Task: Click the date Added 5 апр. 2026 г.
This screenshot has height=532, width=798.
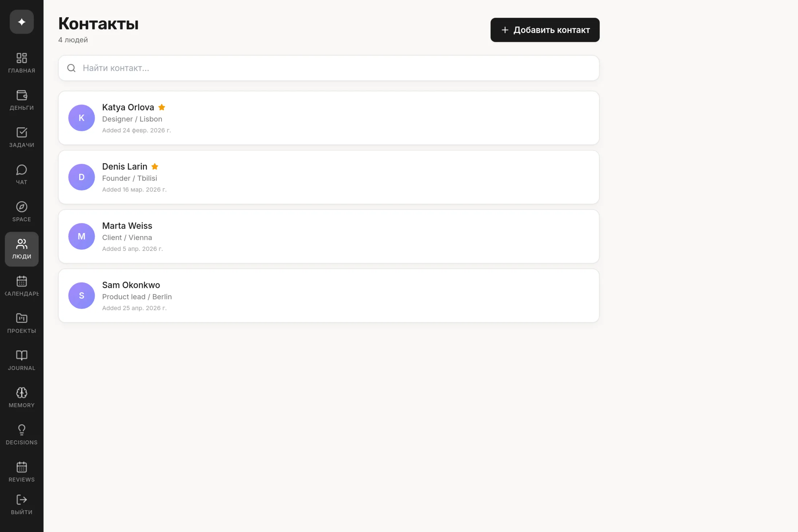Action: click(x=132, y=249)
